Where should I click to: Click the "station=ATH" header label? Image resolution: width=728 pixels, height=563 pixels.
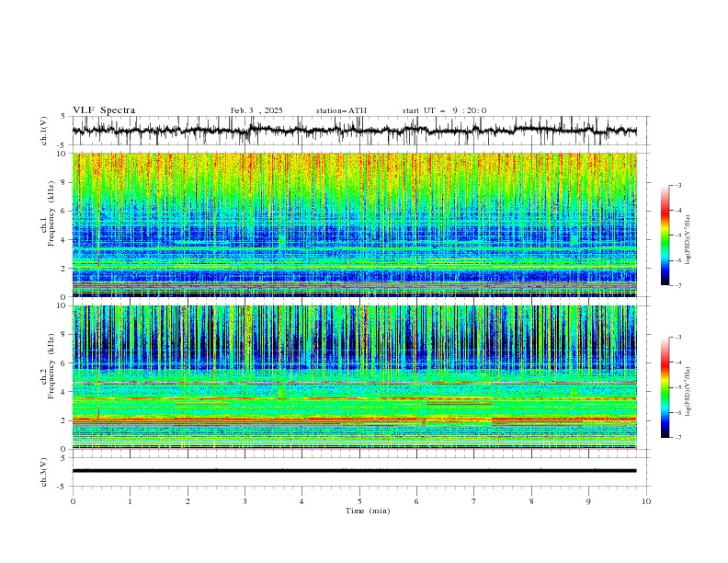point(341,110)
